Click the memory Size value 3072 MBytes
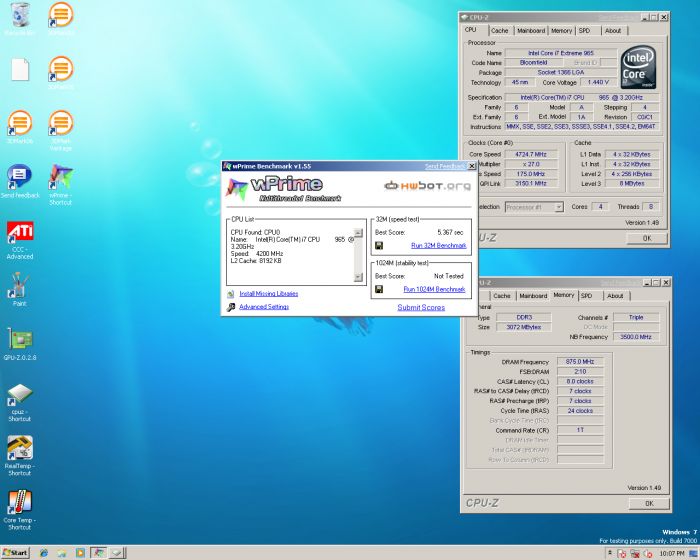 pos(524,327)
